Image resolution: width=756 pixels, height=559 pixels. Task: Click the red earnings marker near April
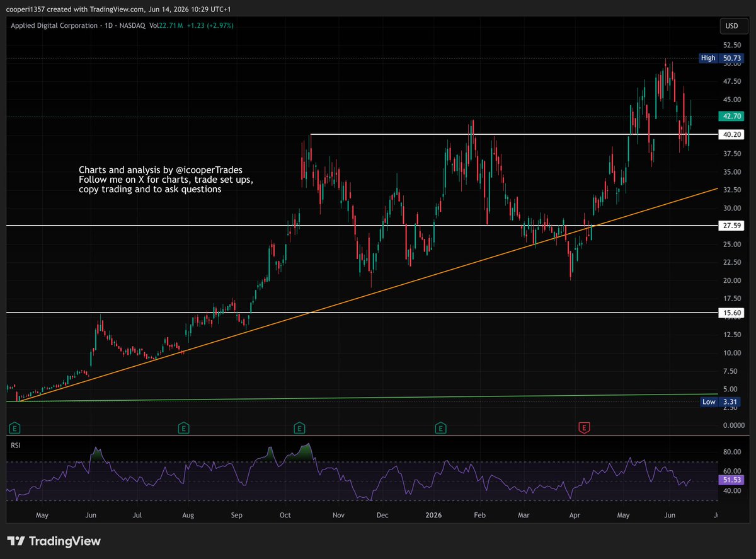pos(584,429)
